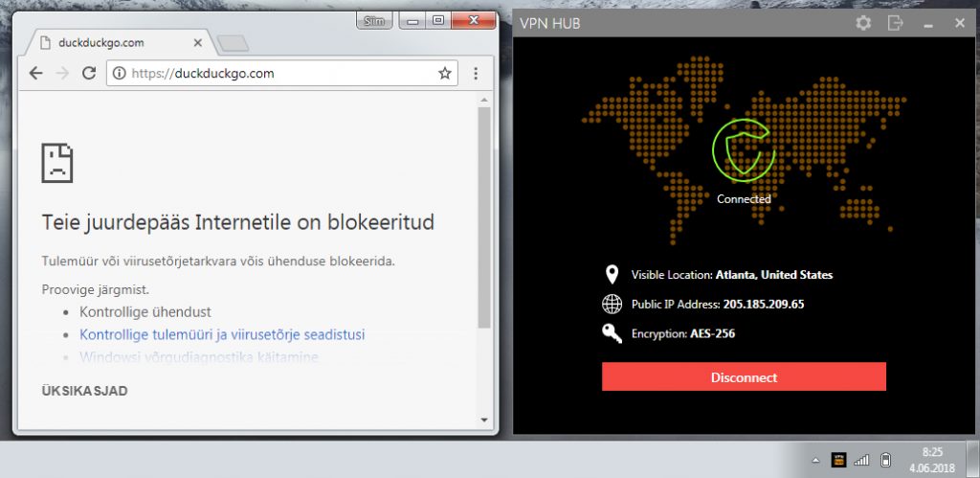The height and width of the screenshot is (478, 980).
Task: Go back in the Chrome browser
Action: click(x=35, y=74)
